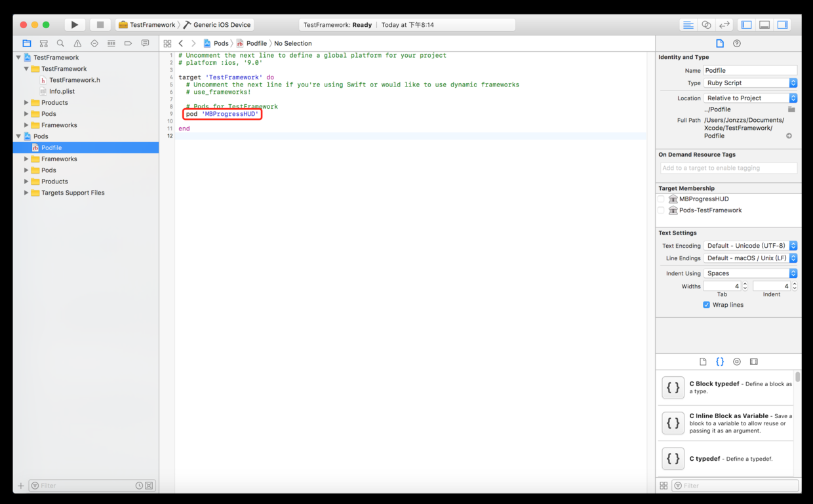Open the Type Ruby Script dropdown
This screenshot has width=813, height=504.
coord(750,83)
